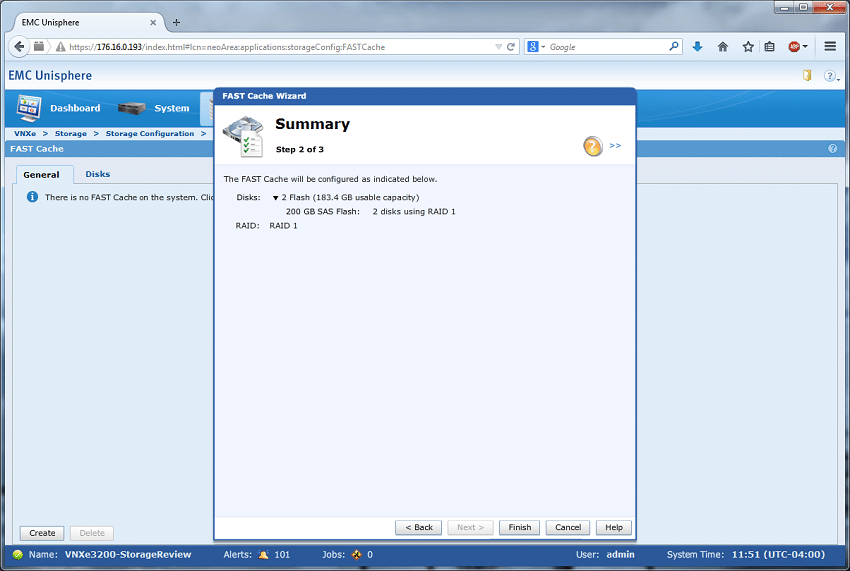This screenshot has width=850, height=571.
Task: Click the bookmark star icon
Action: click(x=748, y=47)
